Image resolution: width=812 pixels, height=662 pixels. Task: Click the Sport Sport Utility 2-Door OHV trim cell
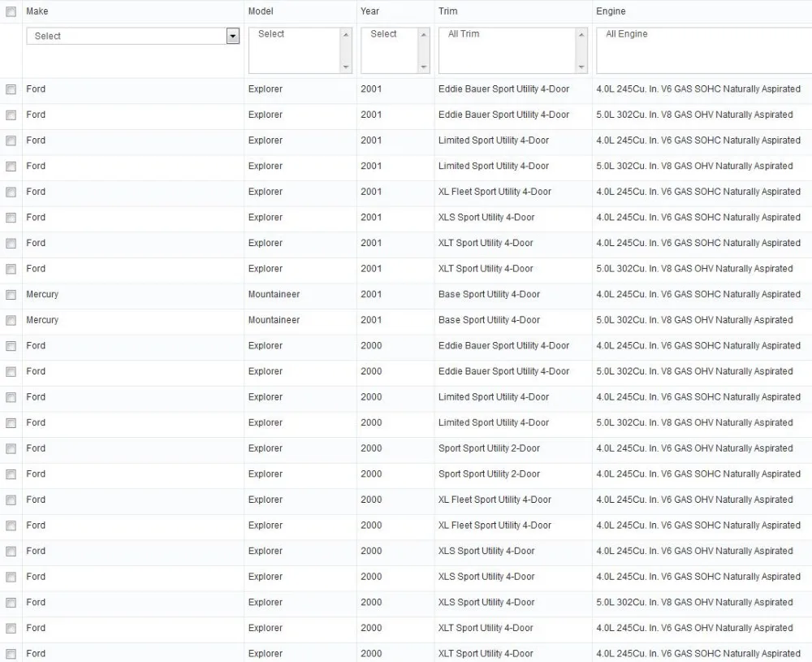[489, 448]
